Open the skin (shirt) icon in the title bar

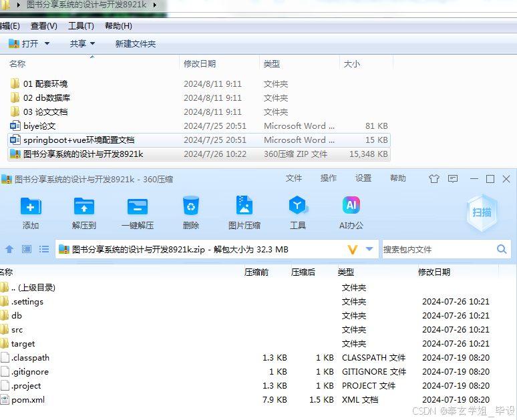click(x=434, y=179)
